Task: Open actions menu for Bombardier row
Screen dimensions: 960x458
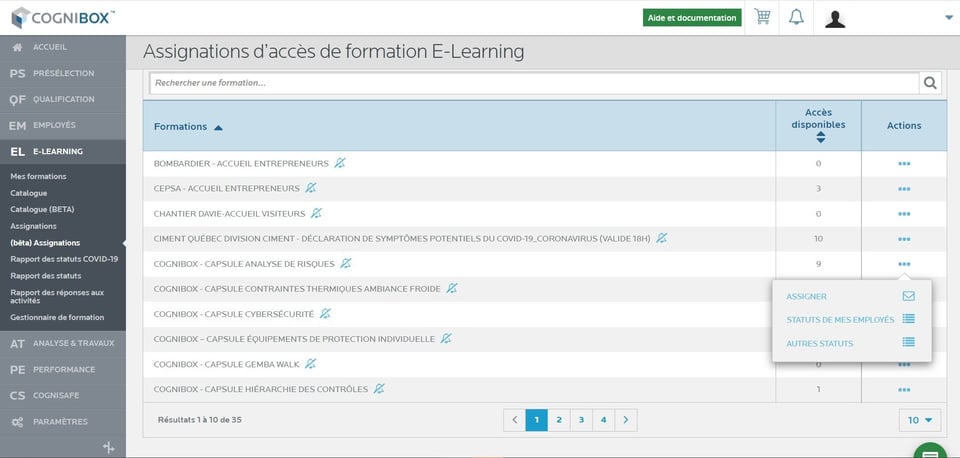Action: pyautogui.click(x=904, y=163)
